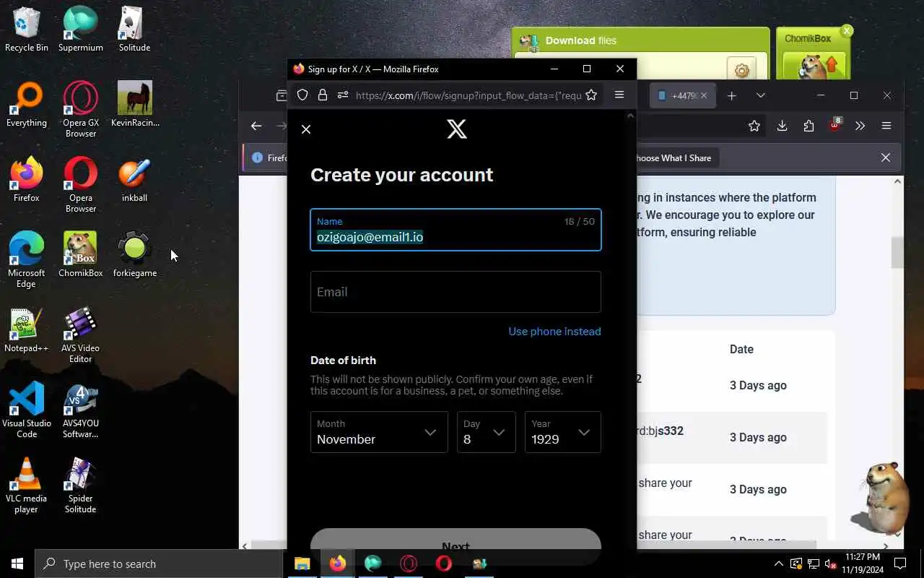Open Opera Browser desktop shortcut
The image size is (924, 578).
tap(81, 184)
